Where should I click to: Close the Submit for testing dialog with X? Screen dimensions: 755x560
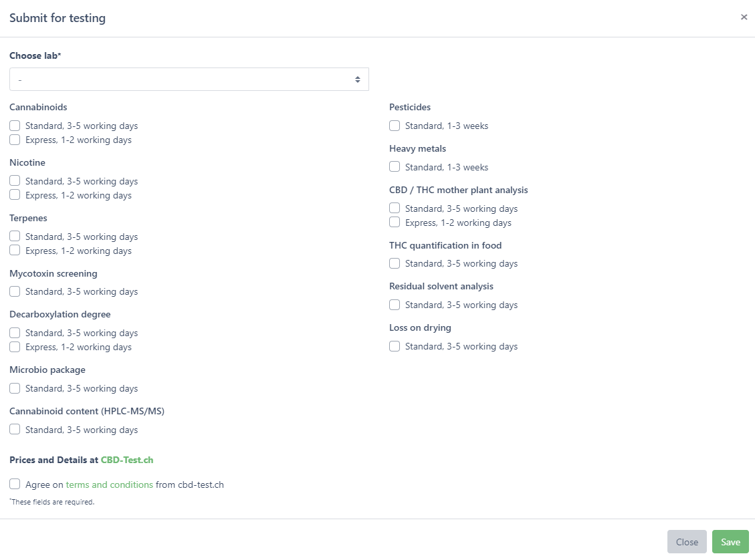pyautogui.click(x=744, y=17)
